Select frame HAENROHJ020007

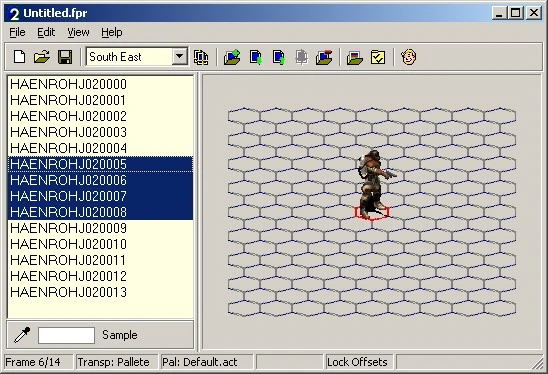coord(100,196)
